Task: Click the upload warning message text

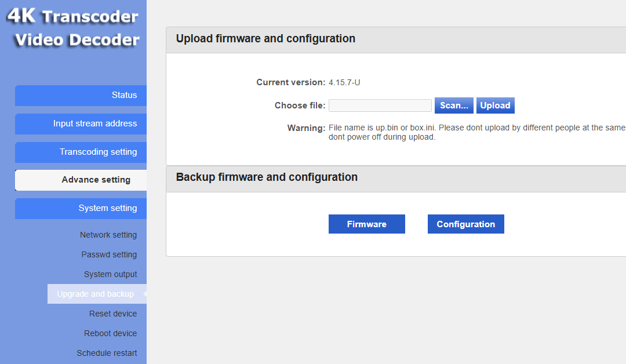Action: click(x=477, y=132)
